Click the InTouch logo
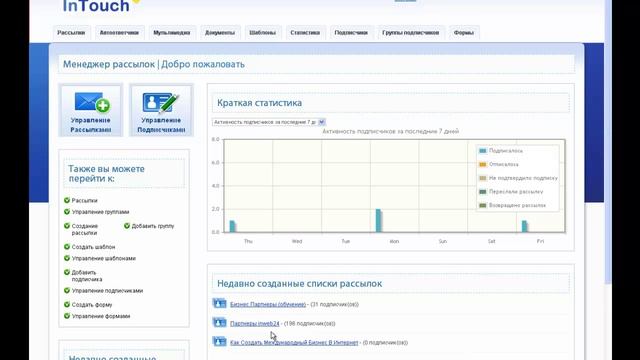640x360 pixels. pos(101,6)
